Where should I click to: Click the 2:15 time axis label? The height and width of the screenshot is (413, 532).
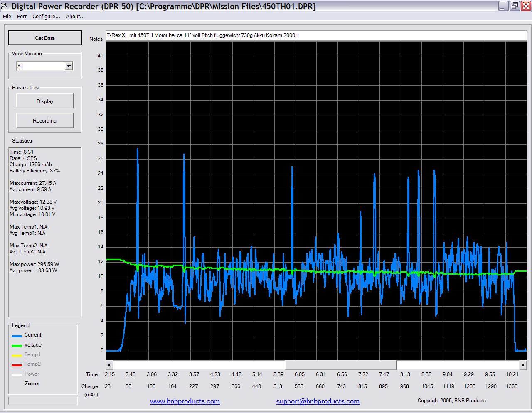pos(110,374)
